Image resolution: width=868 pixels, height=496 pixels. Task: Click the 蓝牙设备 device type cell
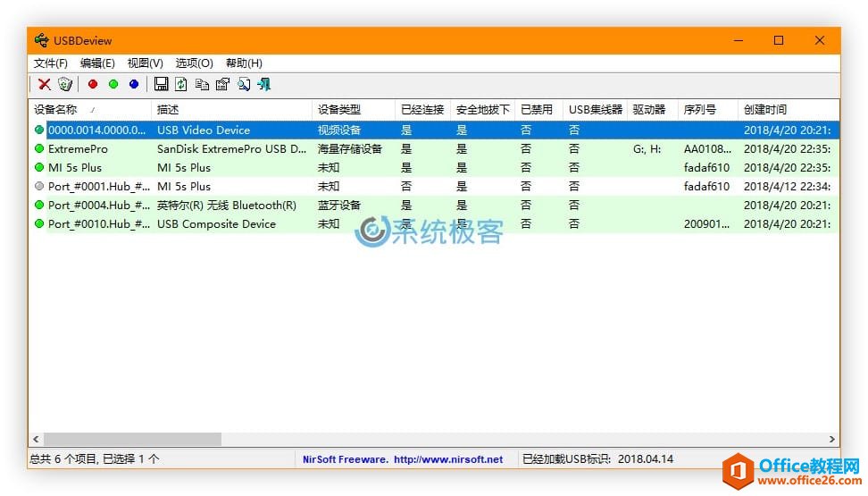pos(339,205)
